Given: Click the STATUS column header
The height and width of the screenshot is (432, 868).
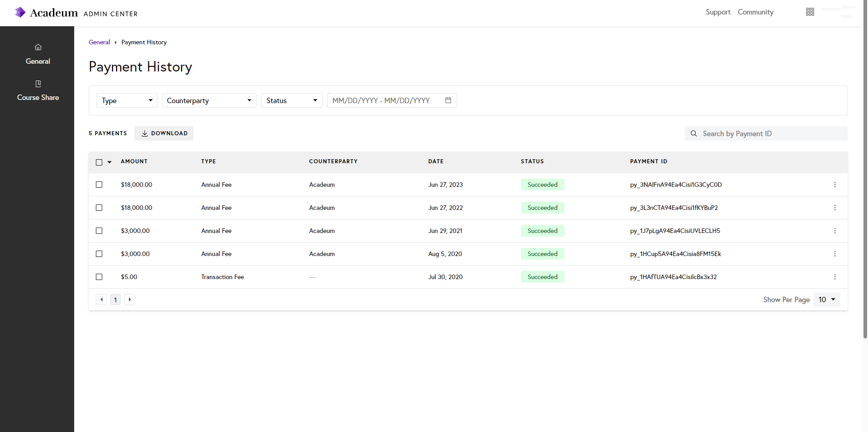Looking at the screenshot, I should click(532, 161).
